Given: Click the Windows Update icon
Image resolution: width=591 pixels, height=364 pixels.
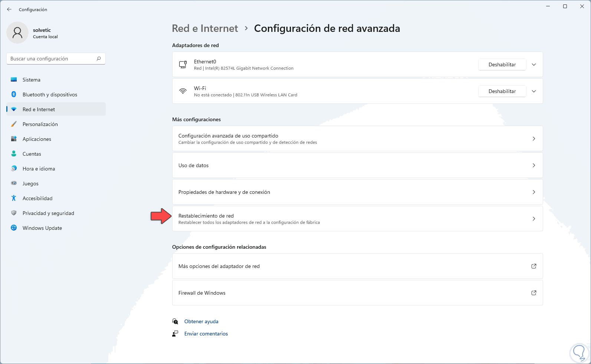Looking at the screenshot, I should 14,228.
